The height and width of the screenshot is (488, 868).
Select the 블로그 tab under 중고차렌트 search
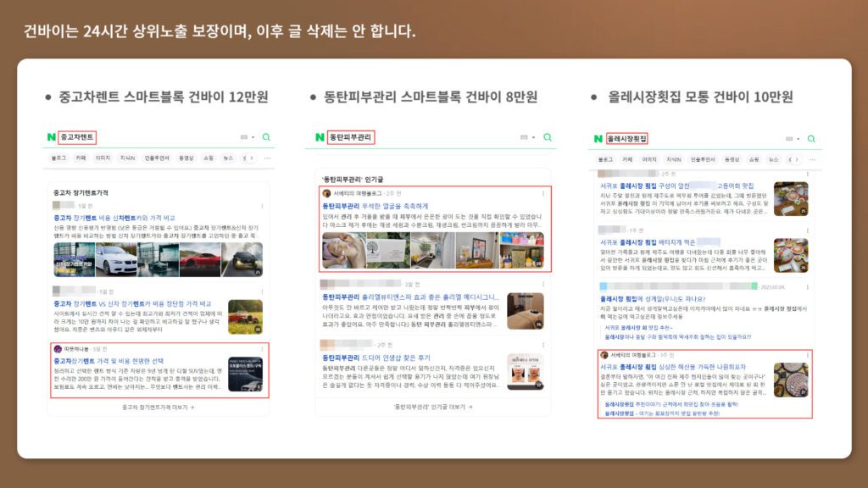click(x=59, y=158)
